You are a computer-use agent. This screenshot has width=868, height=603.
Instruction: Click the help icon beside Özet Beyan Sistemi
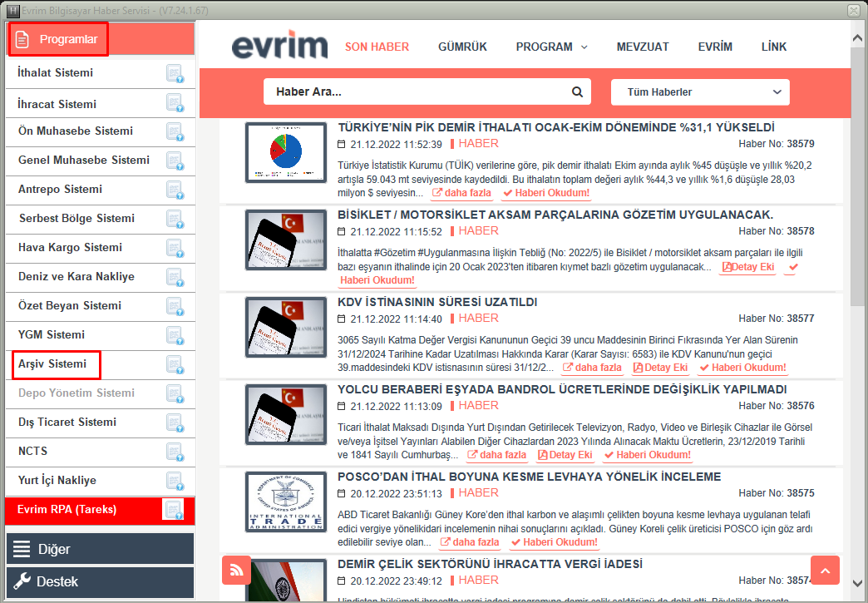coord(175,306)
